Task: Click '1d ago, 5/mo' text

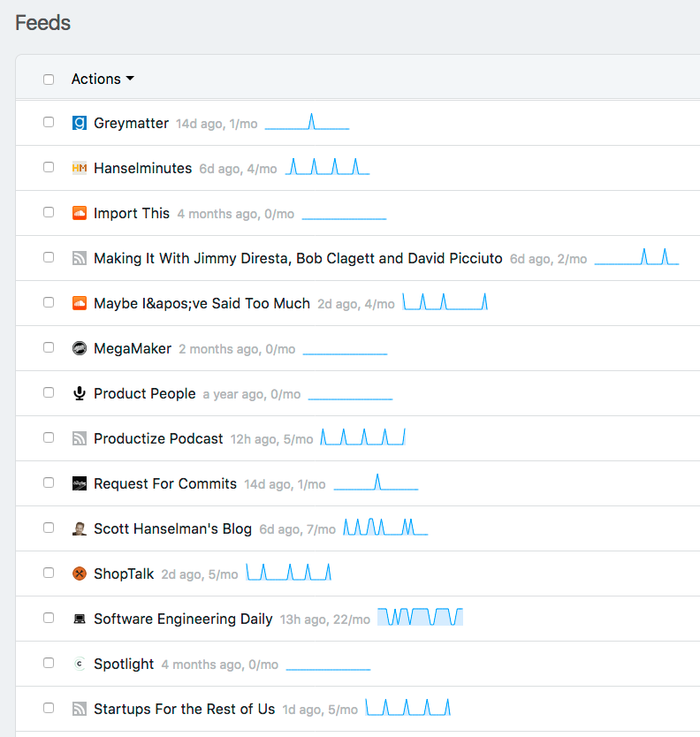Action: click(320, 710)
